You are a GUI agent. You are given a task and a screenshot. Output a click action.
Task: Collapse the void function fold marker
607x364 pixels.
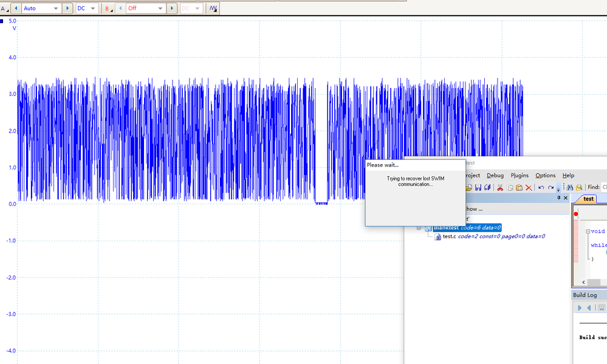(588, 231)
